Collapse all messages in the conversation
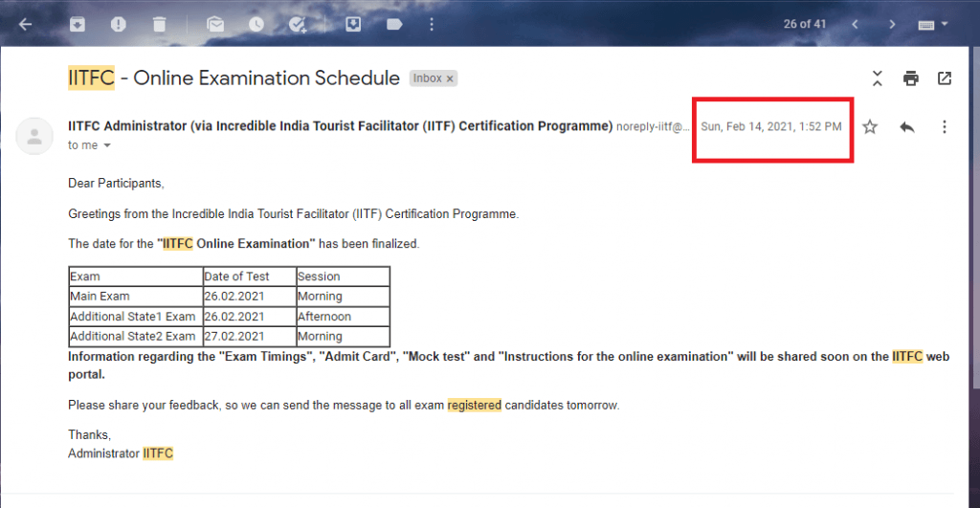This screenshot has height=508, width=980. tap(878, 78)
